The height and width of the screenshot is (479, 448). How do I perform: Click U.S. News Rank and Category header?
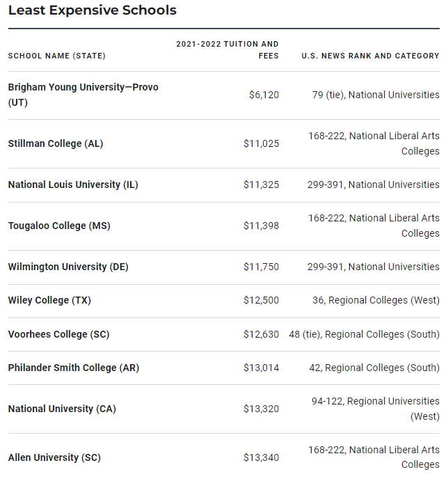[370, 56]
